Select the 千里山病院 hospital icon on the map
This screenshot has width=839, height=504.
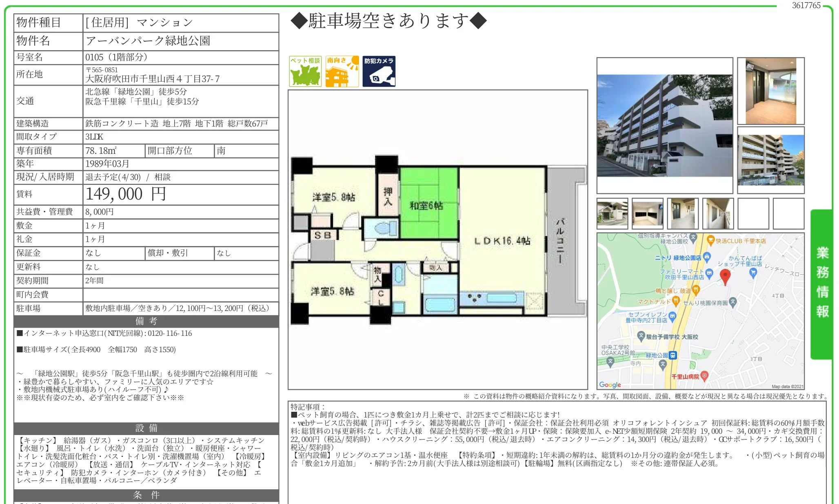coord(705,376)
